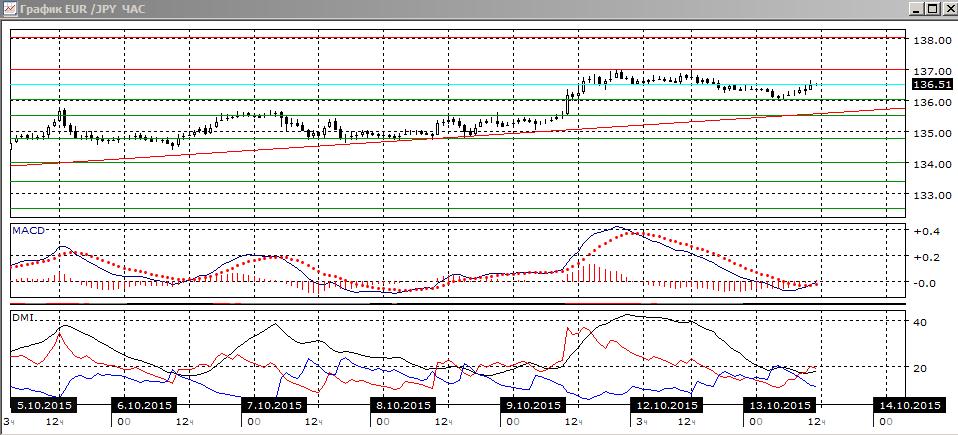Click the 20 DMI scale value

pyautogui.click(x=920, y=368)
